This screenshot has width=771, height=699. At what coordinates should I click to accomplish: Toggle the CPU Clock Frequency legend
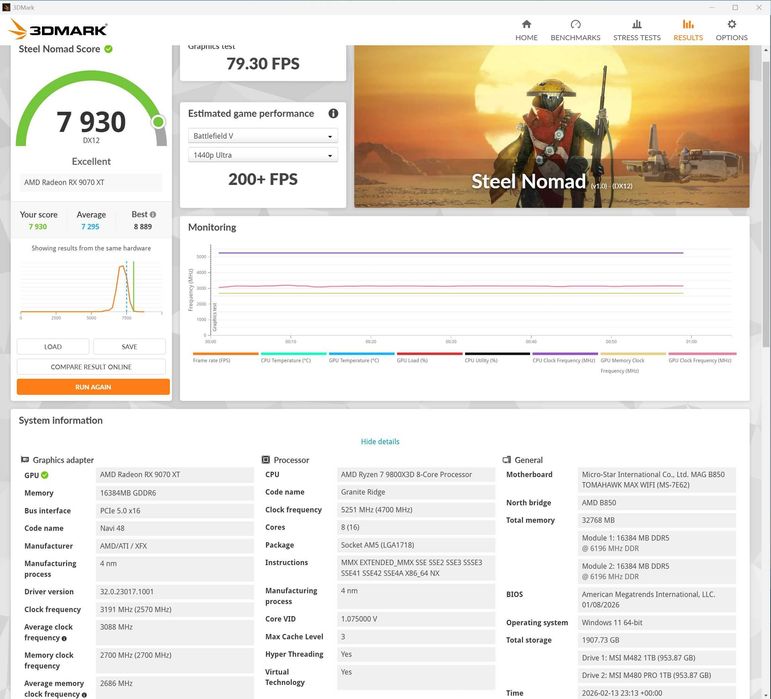coord(564,360)
